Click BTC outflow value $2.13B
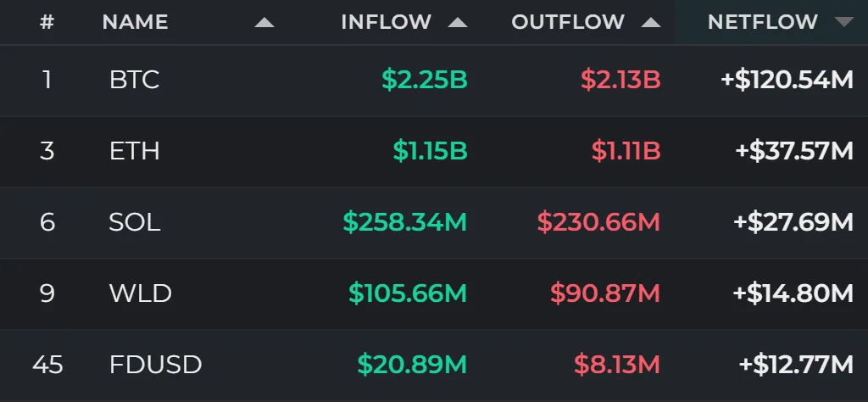The width and height of the screenshot is (868, 402). [620, 80]
